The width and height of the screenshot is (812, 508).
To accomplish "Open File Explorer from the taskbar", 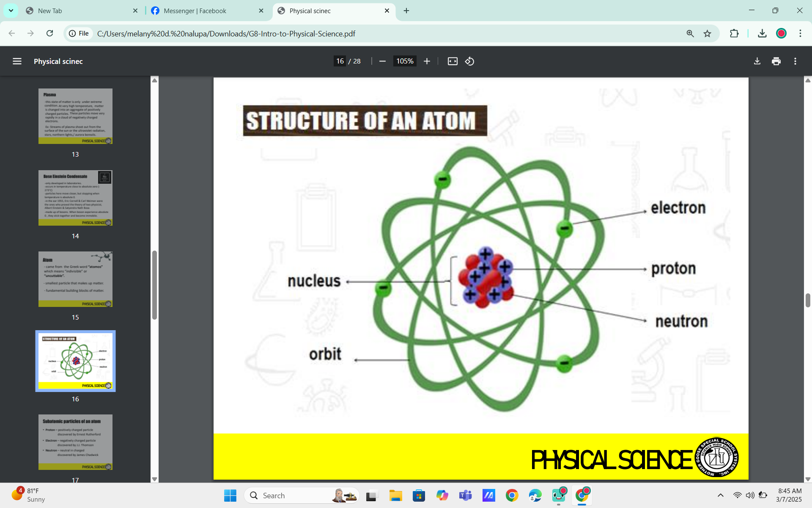I will click(x=395, y=495).
